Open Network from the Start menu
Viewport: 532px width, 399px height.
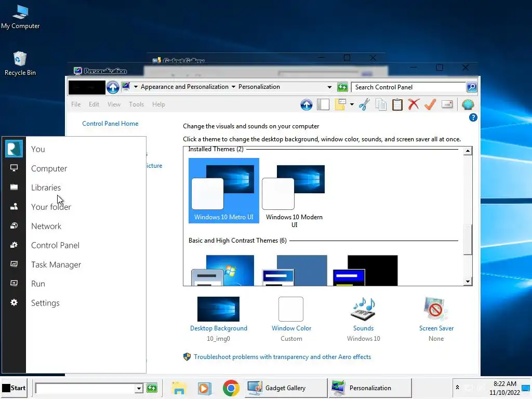[46, 227]
